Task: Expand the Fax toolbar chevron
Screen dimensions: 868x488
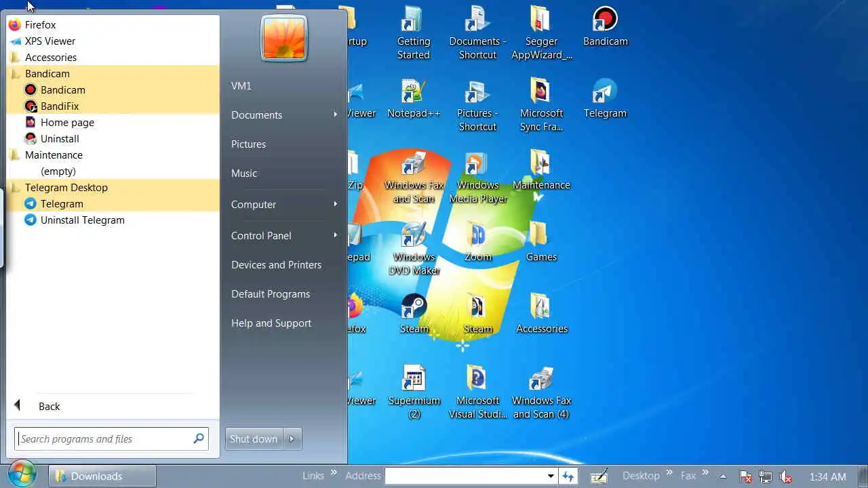Action: (705, 473)
